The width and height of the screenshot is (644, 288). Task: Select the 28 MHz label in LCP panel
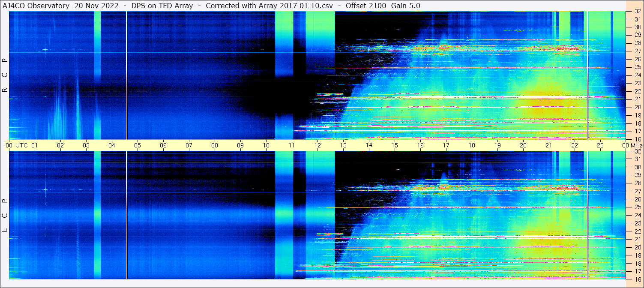(637, 183)
